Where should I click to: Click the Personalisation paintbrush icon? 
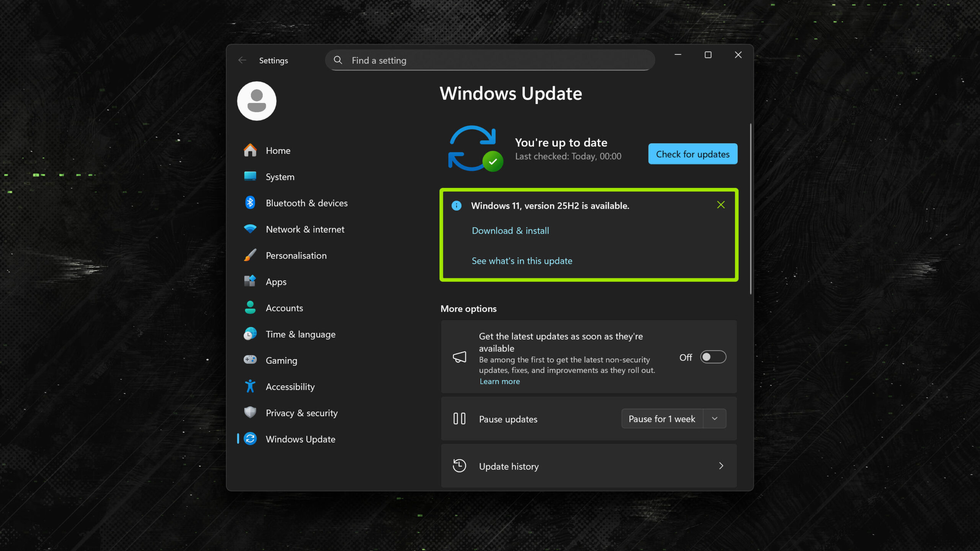[250, 255]
